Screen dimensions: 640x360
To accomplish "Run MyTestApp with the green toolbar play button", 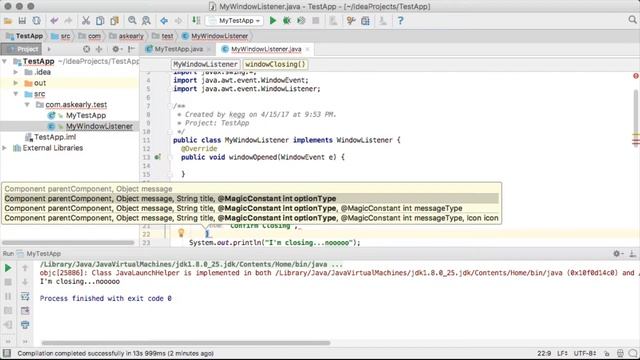I will tap(273, 21).
